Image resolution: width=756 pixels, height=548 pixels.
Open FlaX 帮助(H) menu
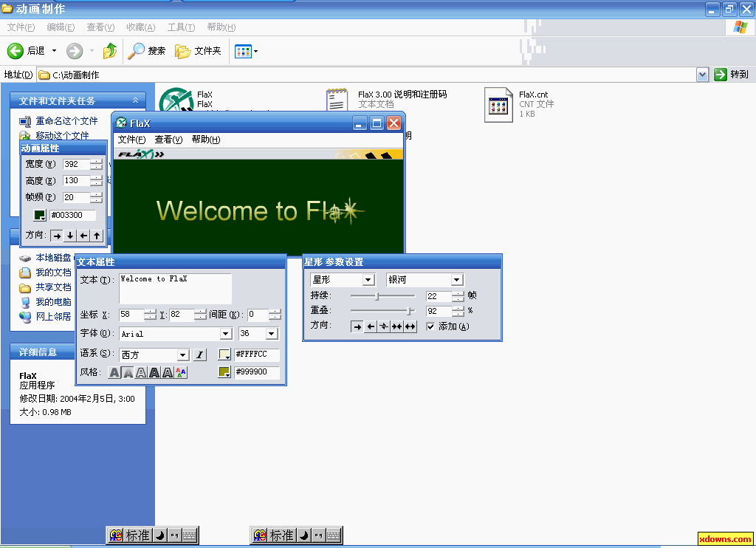206,140
